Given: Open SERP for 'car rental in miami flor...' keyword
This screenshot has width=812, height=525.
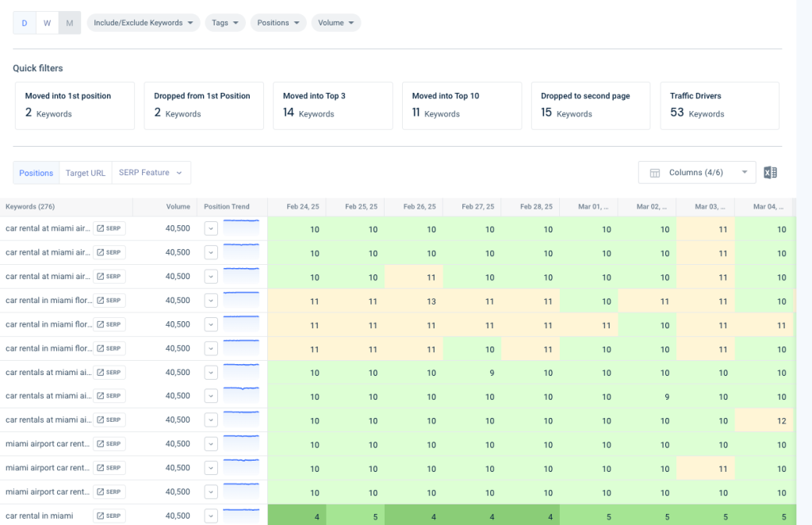Looking at the screenshot, I should [109, 300].
